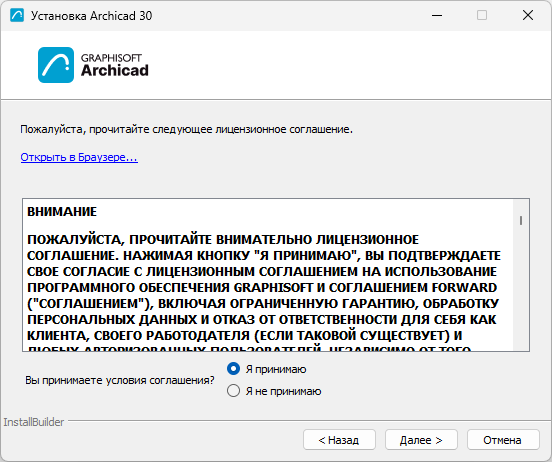Click the "InstallBuilder" label
The width and height of the screenshot is (552, 462).
tap(34, 422)
